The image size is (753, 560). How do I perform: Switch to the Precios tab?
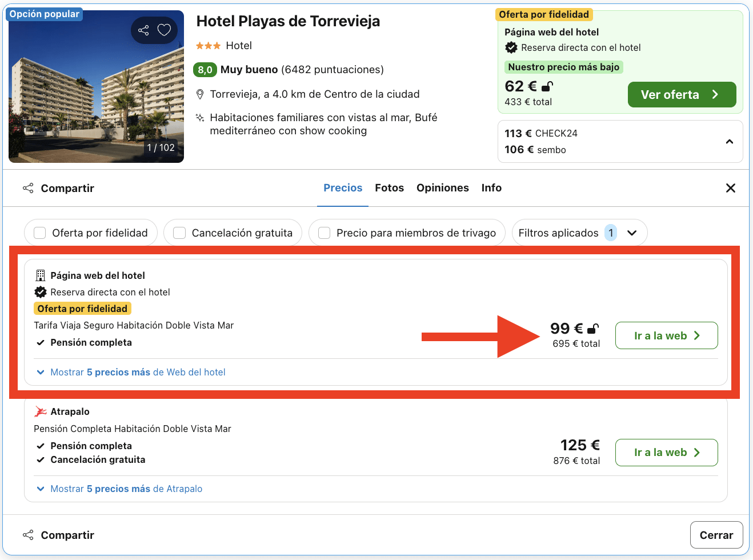click(343, 188)
